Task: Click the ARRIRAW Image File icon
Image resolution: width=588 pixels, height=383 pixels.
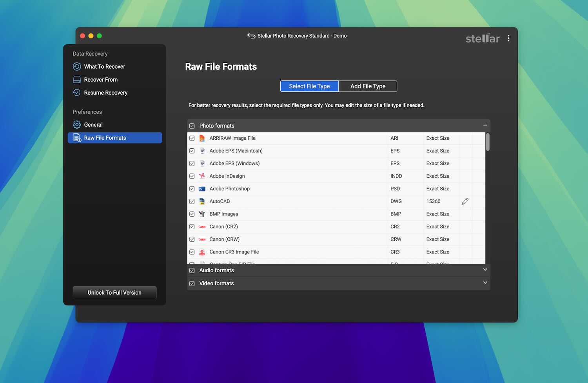Action: [202, 138]
